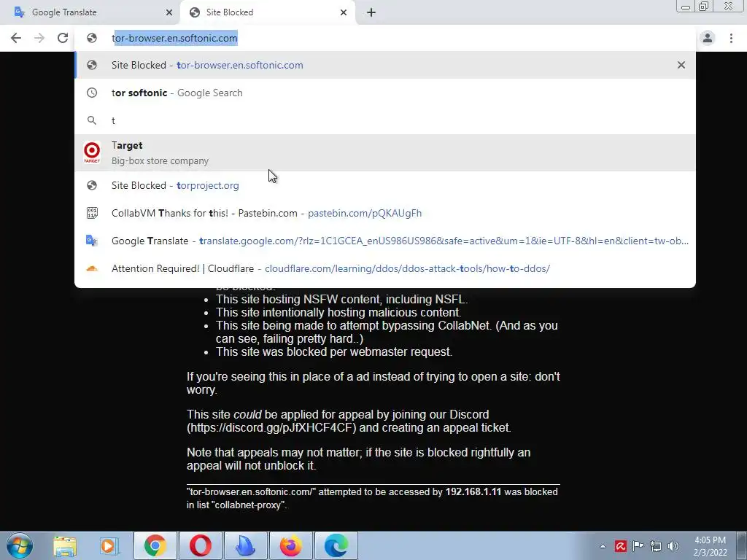Click the globe icon in address bar
The height and width of the screenshot is (560, 747).
(92, 38)
